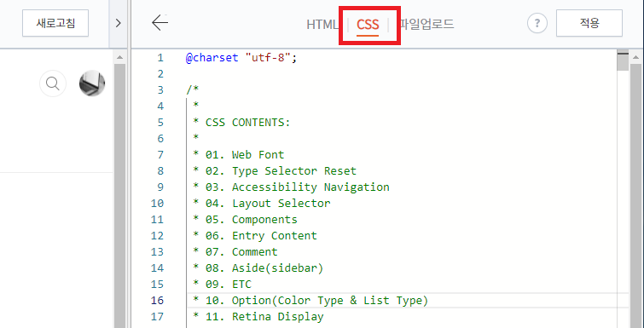Open the profile avatar thumbnail
The image size is (644, 328).
click(92, 83)
